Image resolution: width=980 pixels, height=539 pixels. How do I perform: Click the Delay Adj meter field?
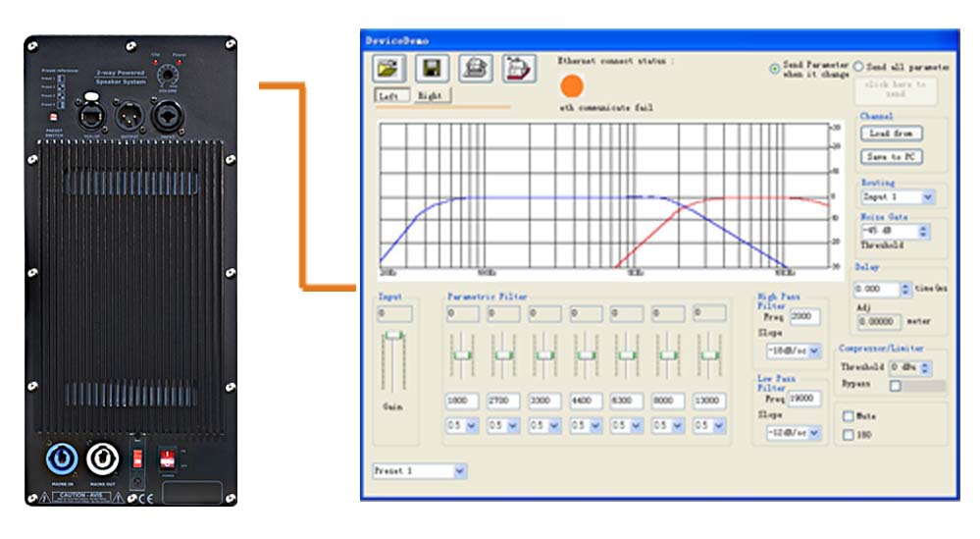click(878, 321)
